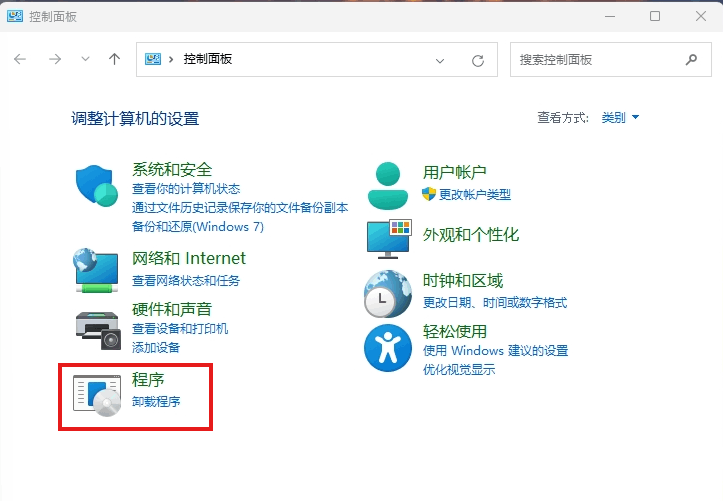Close the Control Panel window
This screenshot has height=502, width=724.
pos(700,17)
